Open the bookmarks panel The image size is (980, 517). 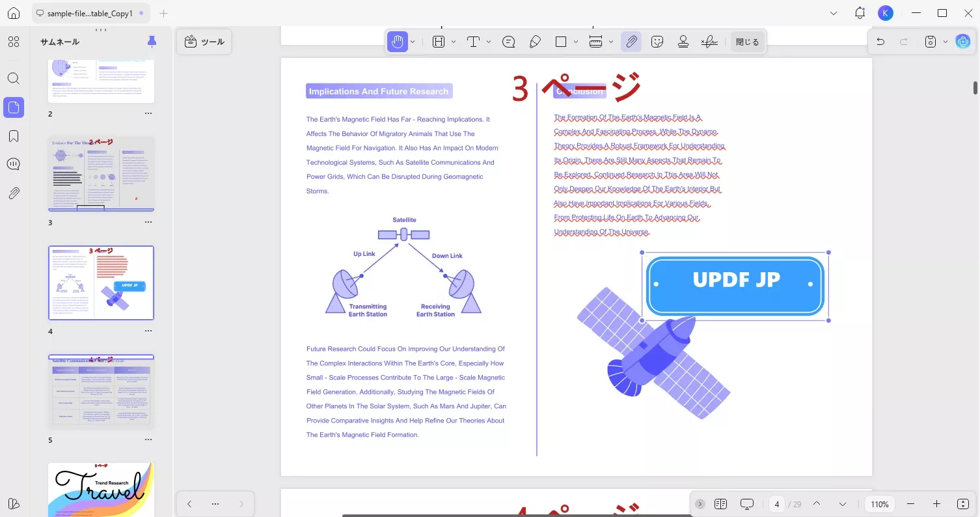click(14, 136)
